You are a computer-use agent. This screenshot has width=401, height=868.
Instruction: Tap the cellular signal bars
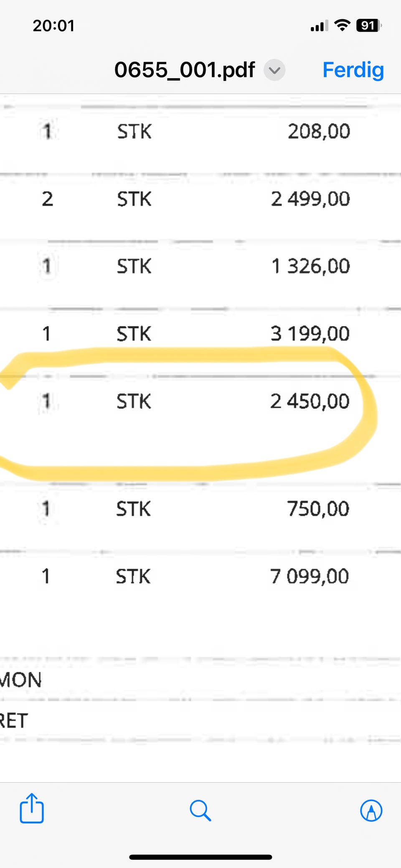tap(320, 25)
